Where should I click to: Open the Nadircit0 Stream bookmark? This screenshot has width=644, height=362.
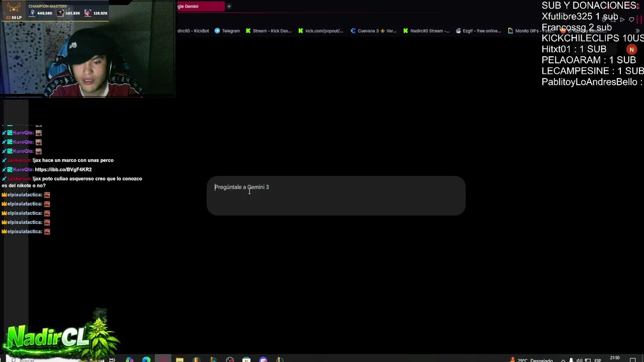[x=426, y=31]
